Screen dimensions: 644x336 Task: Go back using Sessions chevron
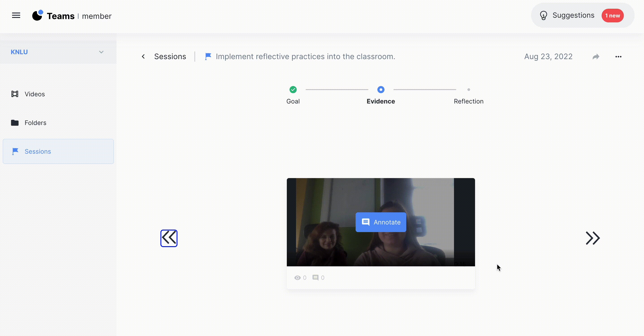click(143, 56)
